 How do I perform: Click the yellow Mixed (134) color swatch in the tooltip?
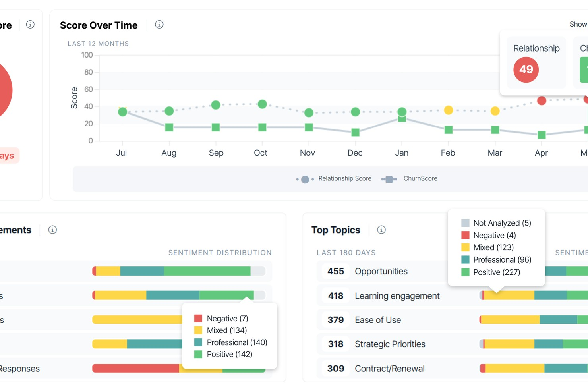click(198, 330)
